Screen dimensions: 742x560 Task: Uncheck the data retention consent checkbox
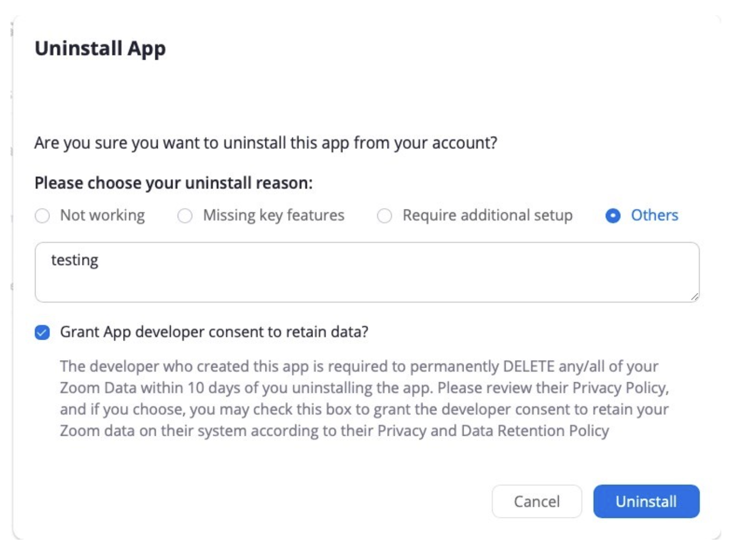(x=43, y=332)
